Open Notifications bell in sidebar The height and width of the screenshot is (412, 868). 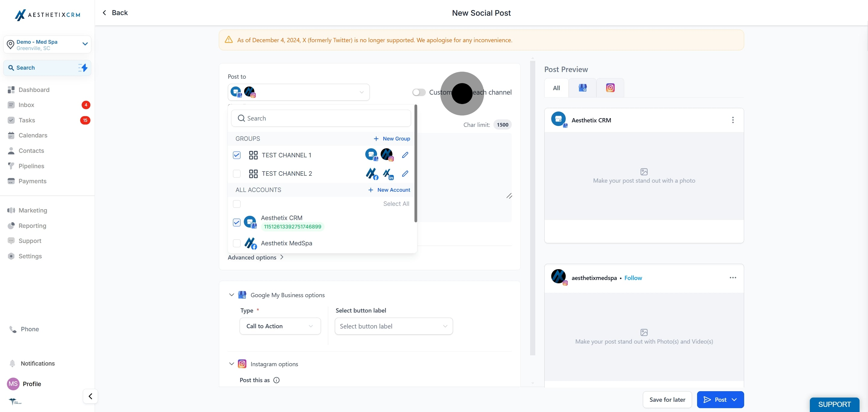click(x=12, y=363)
